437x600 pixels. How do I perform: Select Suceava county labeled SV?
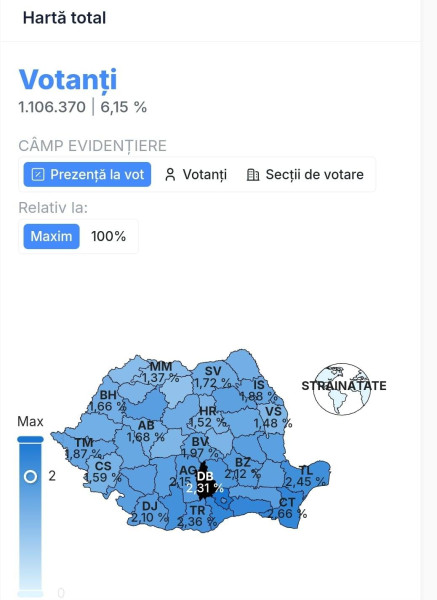pyautogui.click(x=213, y=377)
